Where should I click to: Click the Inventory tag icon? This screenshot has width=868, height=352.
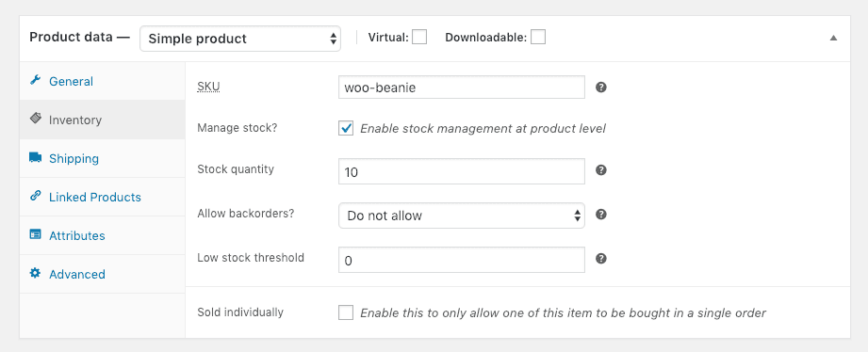pos(36,119)
